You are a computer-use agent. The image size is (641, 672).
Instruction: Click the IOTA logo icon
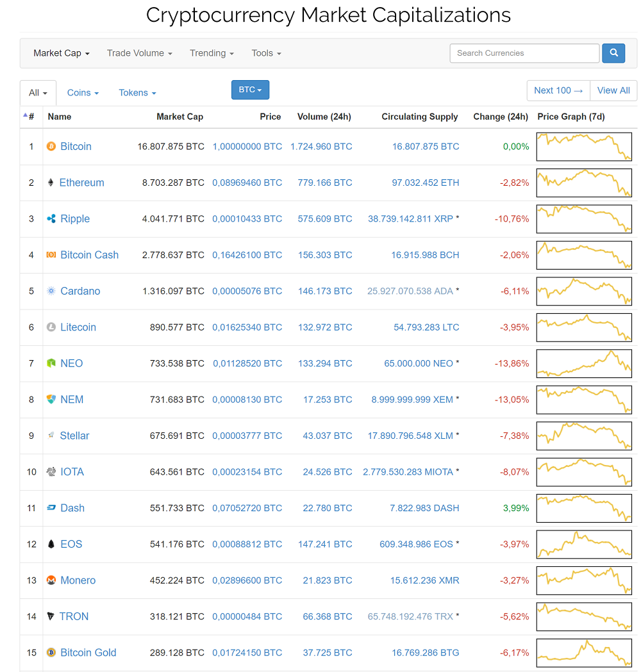(51, 472)
